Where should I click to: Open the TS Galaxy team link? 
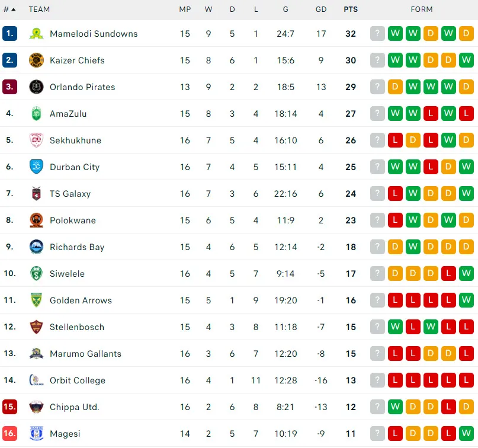tap(70, 194)
